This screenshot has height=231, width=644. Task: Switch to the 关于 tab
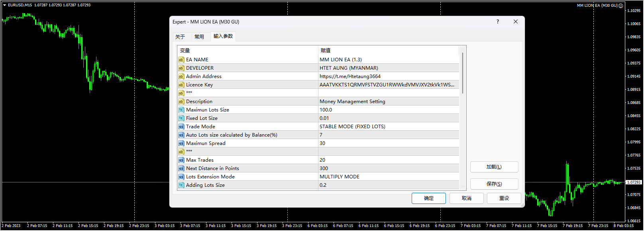pyautogui.click(x=180, y=37)
